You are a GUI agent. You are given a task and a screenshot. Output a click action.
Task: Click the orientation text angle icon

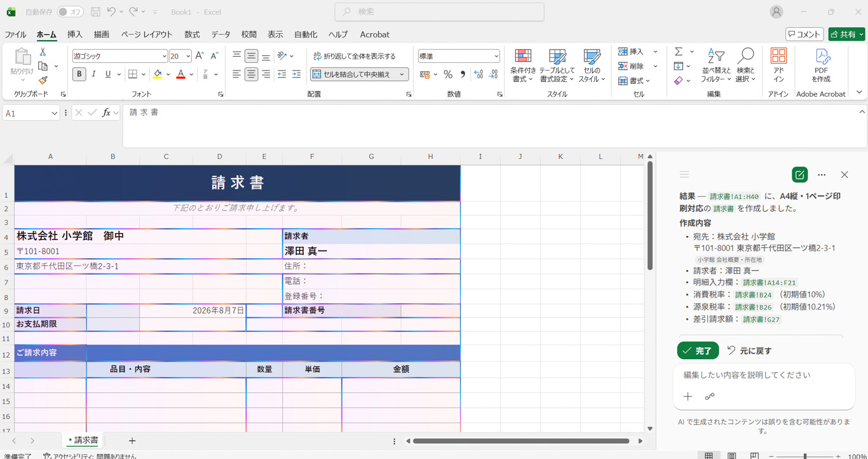point(282,56)
